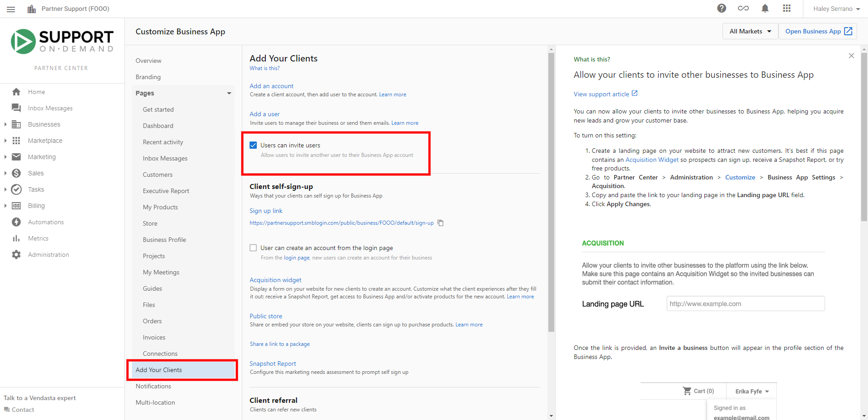Image resolution: width=868 pixels, height=420 pixels.
Task: Open the Customize link in instructions
Action: (740, 177)
